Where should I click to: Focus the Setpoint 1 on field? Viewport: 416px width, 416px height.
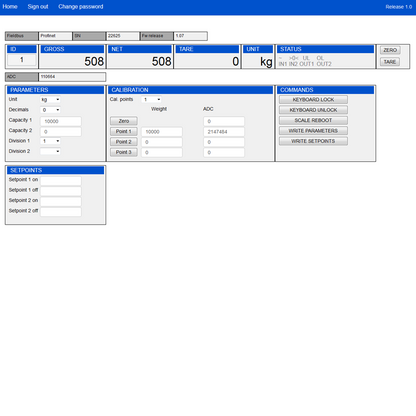point(61,181)
